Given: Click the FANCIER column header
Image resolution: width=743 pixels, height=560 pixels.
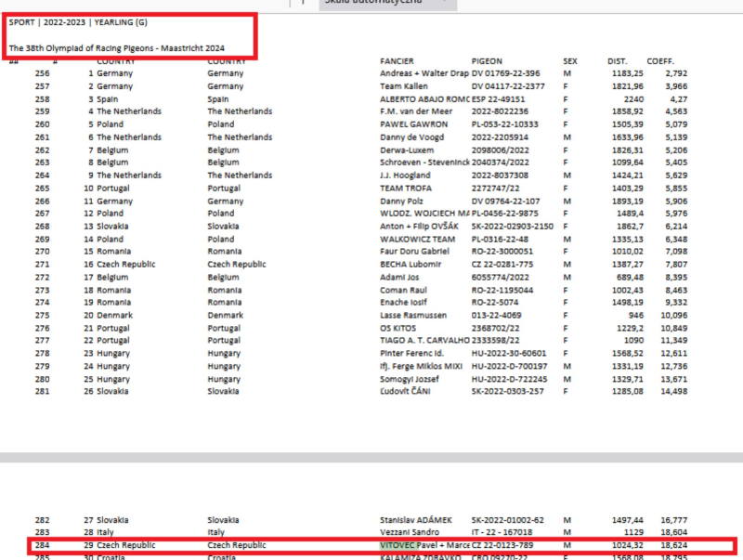Looking at the screenshot, I should coord(397,61).
